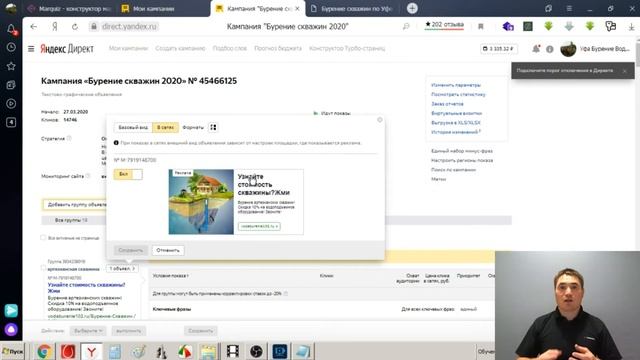Click Сохранить in the ad preview popup
The height and width of the screenshot is (360, 640).
click(x=131, y=250)
